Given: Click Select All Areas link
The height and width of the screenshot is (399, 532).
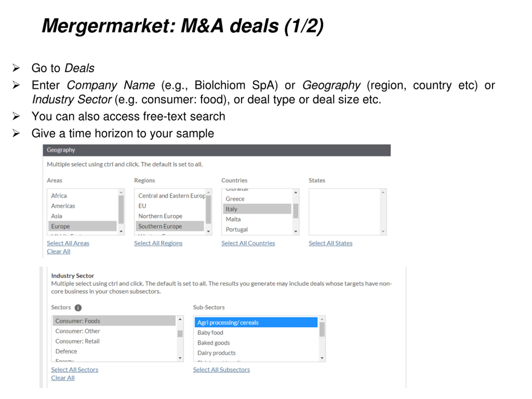Looking at the screenshot, I should (x=68, y=243).
